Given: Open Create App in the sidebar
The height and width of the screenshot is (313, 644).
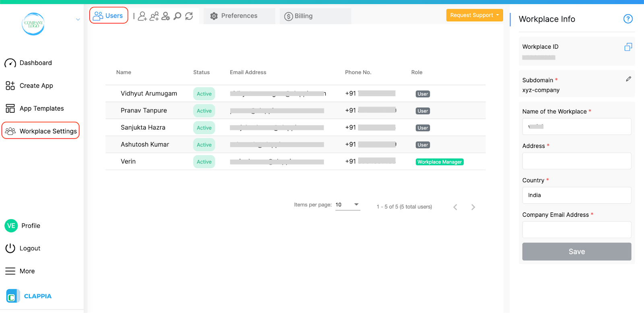Looking at the screenshot, I should tap(29, 86).
